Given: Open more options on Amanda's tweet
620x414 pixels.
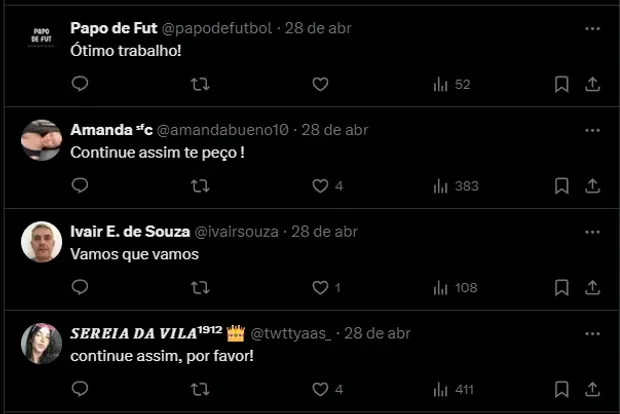Looking at the screenshot, I should point(592,130).
